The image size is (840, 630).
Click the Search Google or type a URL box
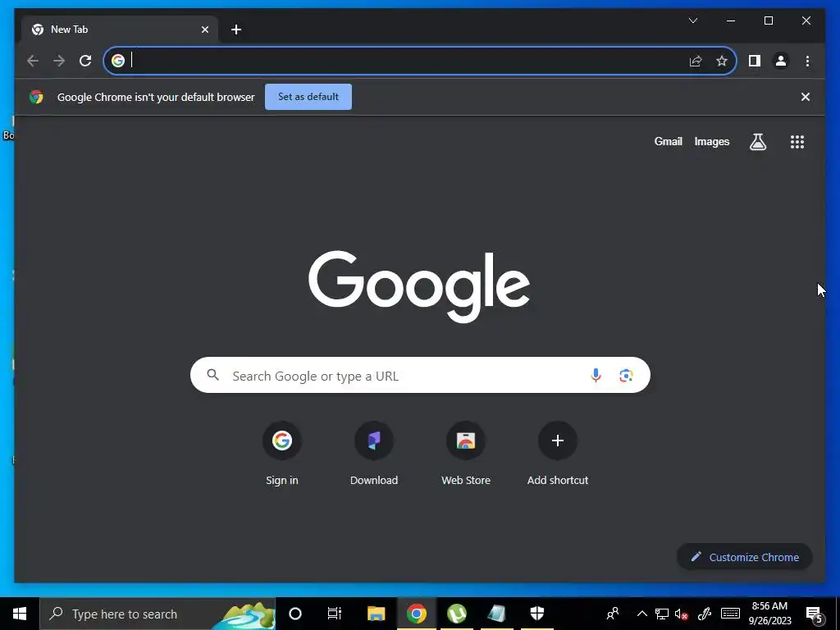420,376
